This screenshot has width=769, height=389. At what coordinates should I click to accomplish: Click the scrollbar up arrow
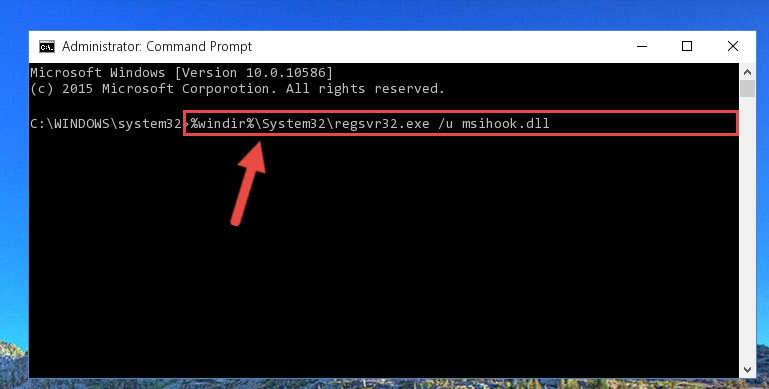747,72
